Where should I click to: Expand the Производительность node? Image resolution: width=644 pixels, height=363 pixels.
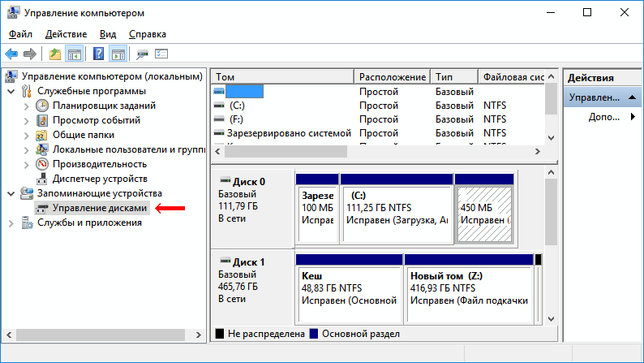pyautogui.click(x=26, y=164)
